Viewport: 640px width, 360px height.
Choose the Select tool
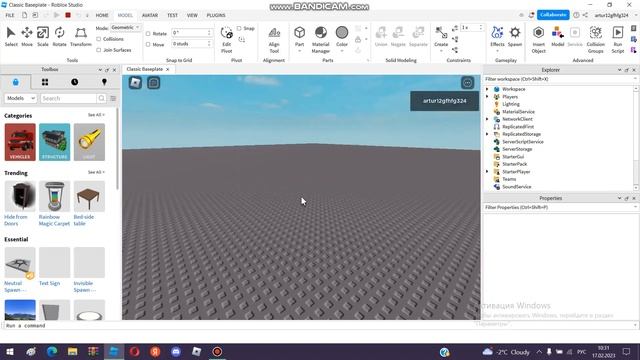[11, 36]
